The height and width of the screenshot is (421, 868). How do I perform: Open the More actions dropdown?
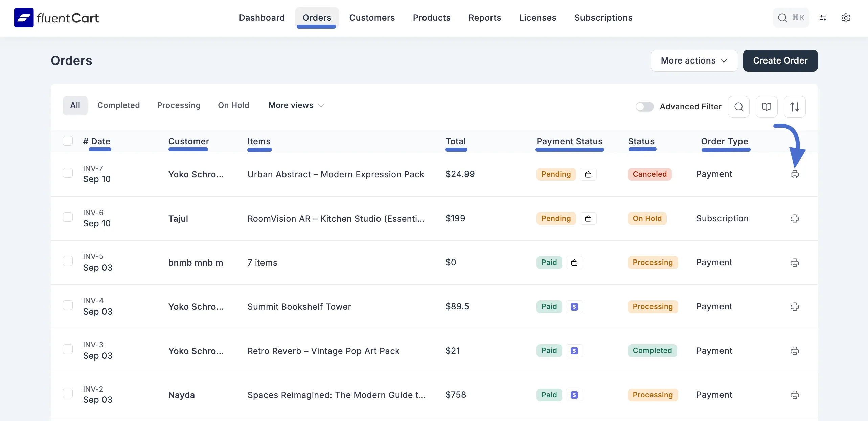[694, 60]
